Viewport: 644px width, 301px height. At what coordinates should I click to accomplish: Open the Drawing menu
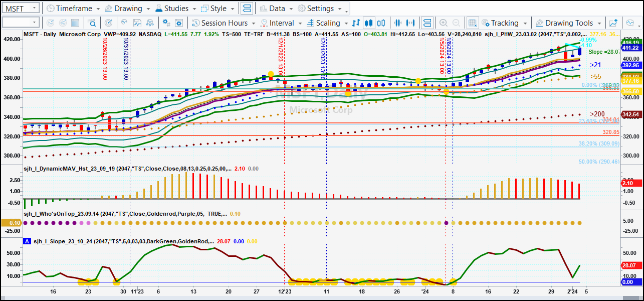(128, 9)
